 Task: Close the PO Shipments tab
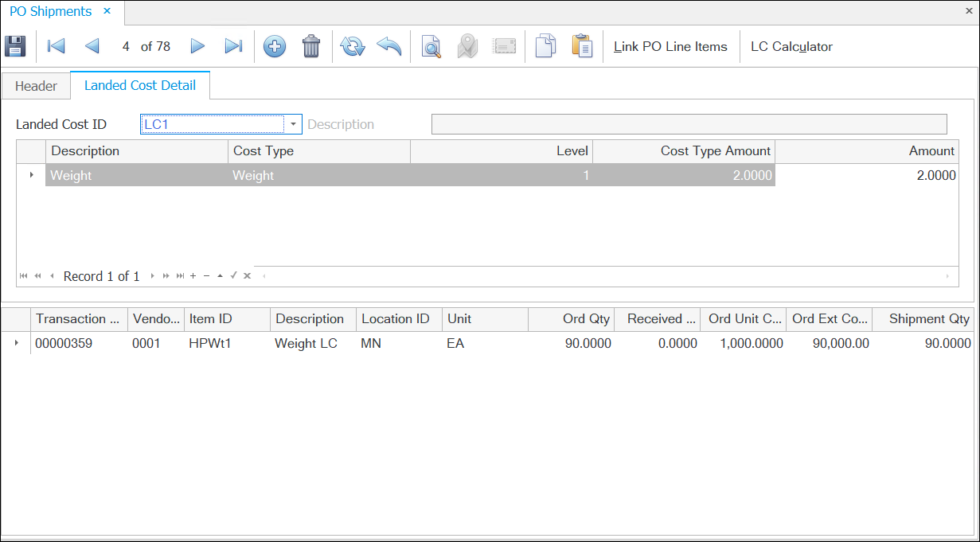pos(107,12)
